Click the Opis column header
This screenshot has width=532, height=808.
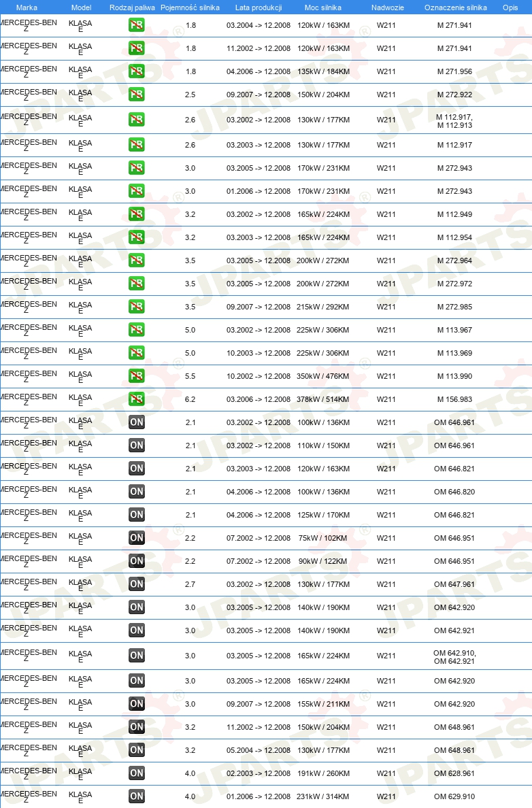pyautogui.click(x=510, y=7)
